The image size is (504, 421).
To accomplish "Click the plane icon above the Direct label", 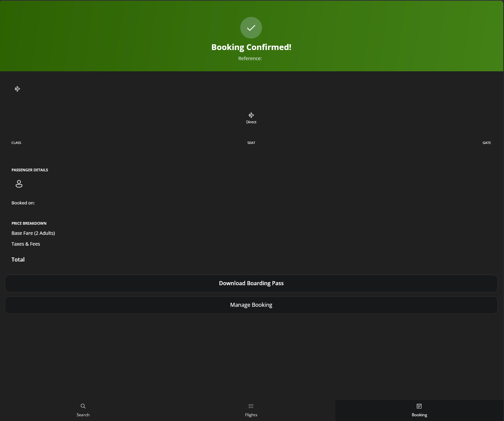I will pyautogui.click(x=251, y=115).
